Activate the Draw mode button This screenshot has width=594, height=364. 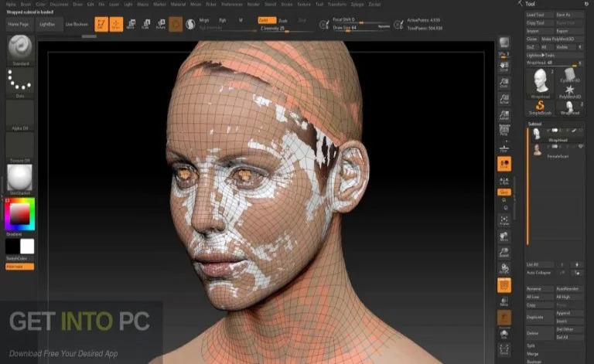[x=118, y=25]
